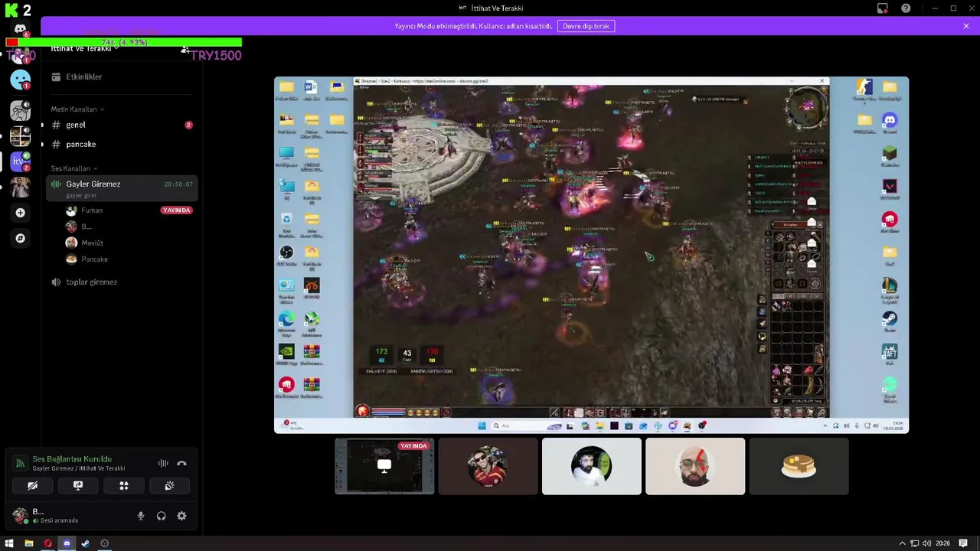Open the İttihat Ve Terakki server dropdown

point(85,49)
